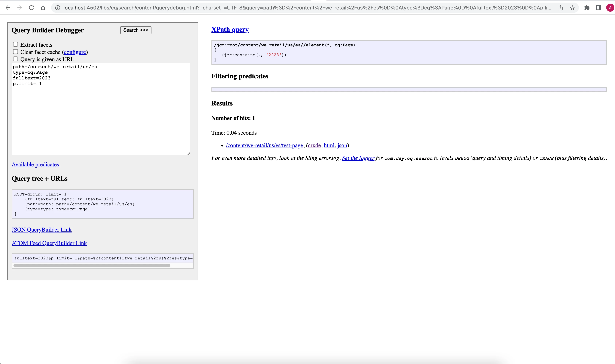615x364 pixels.
Task: Go to the browser home page
Action: click(x=43, y=8)
